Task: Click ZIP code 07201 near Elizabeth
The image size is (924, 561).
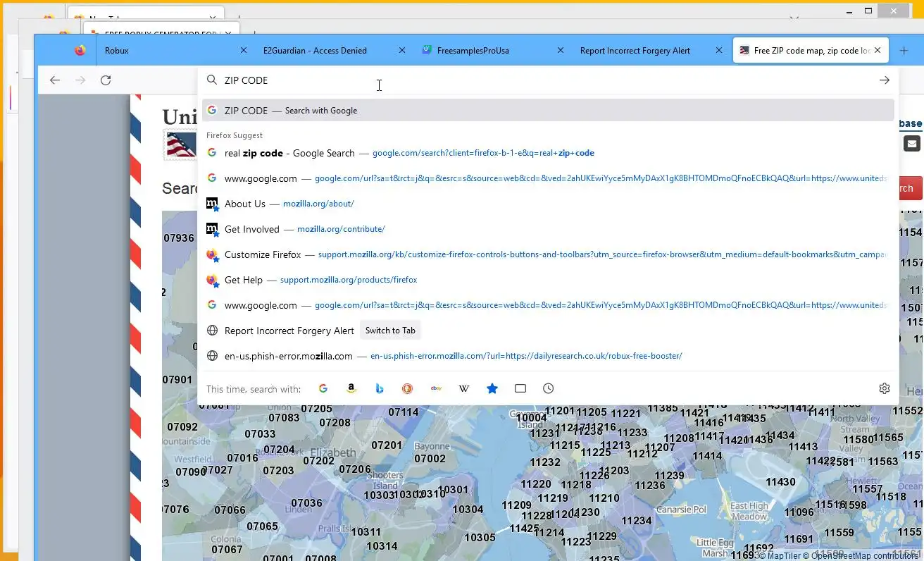Action: tap(387, 445)
